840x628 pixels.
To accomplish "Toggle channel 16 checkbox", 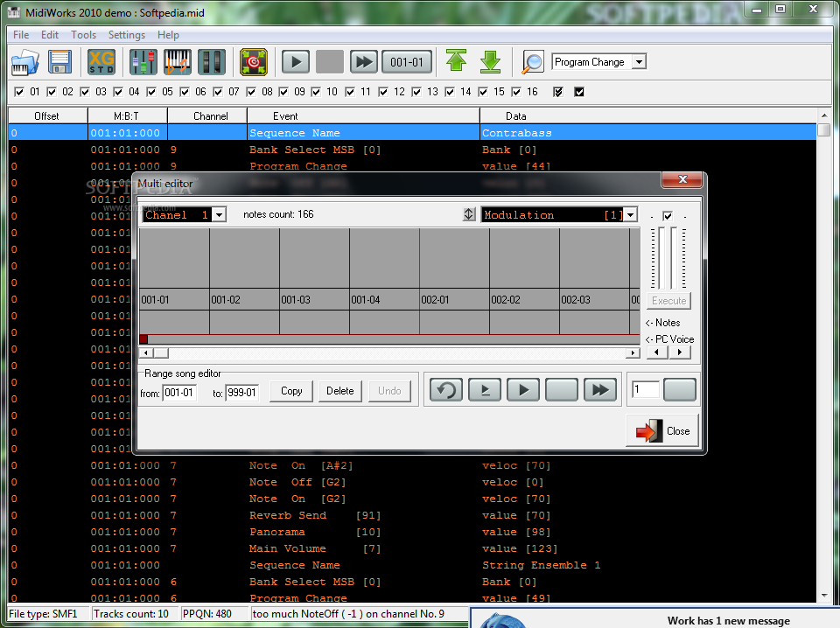I will 516,92.
